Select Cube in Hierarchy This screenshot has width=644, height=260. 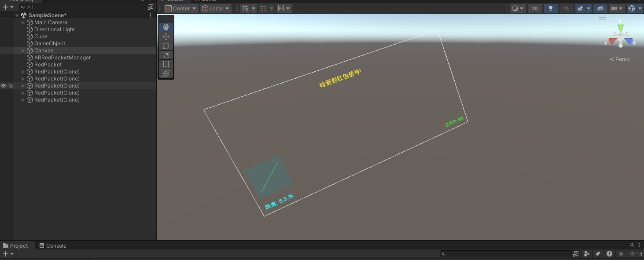pyautogui.click(x=41, y=37)
